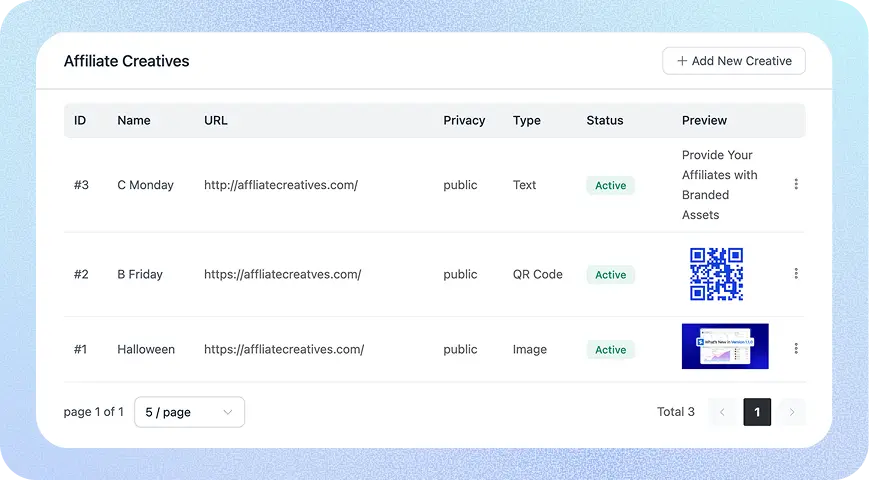Viewport: 869px width, 480px height.
Task: Go to the previous page arrow
Action: [x=722, y=412]
